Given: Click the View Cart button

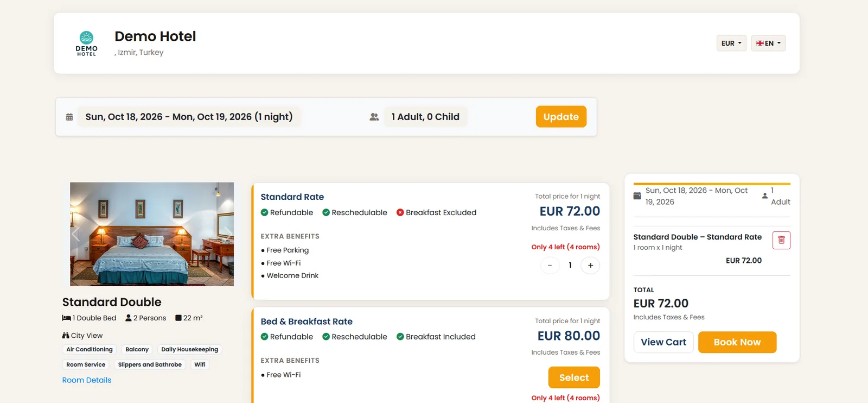Looking at the screenshot, I should pyautogui.click(x=663, y=342).
